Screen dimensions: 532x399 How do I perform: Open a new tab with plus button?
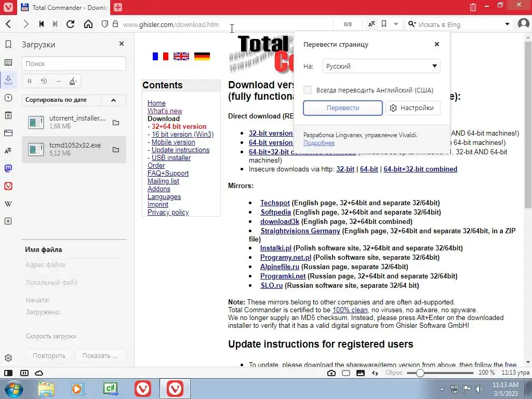pos(118,7)
